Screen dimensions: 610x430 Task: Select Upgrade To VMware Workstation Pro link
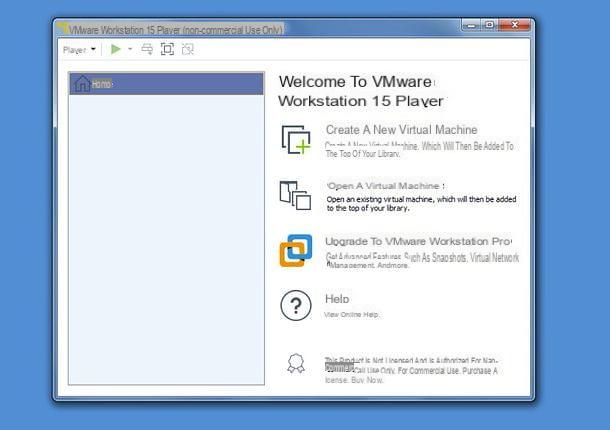pyautogui.click(x=418, y=241)
